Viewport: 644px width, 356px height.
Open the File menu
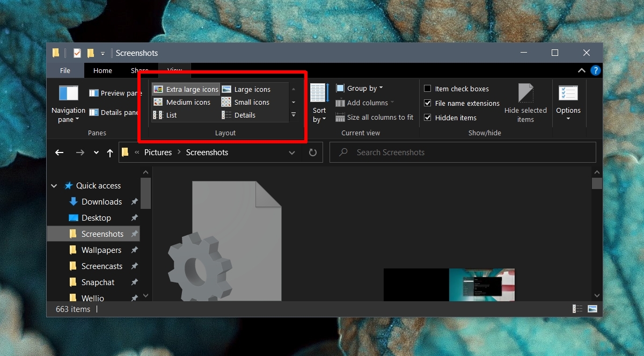tap(65, 70)
